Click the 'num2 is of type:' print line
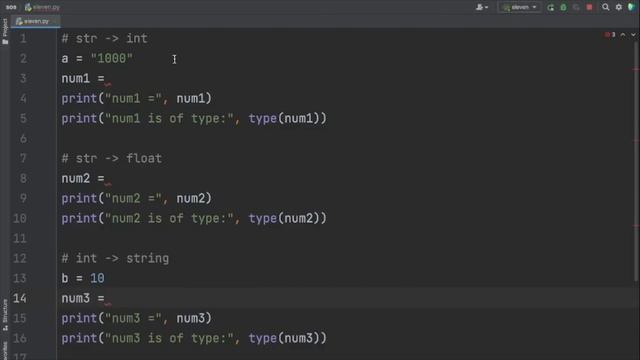Screen dimensions: 640x360 tap(194, 219)
